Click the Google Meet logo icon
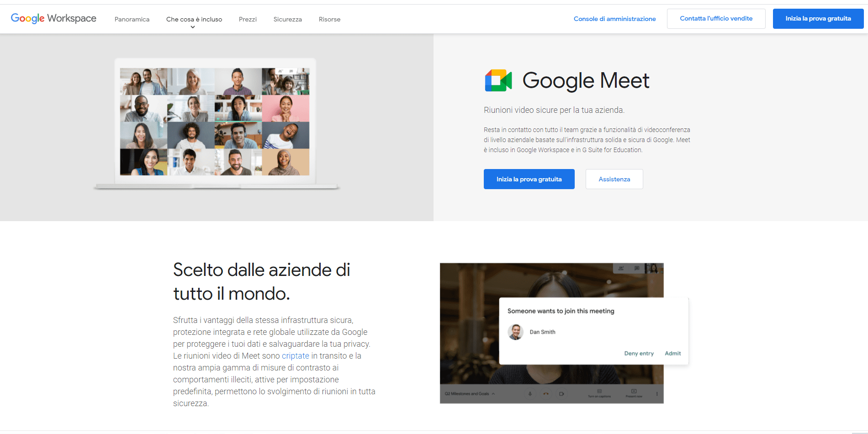Image resolution: width=868 pixels, height=434 pixels. click(498, 81)
